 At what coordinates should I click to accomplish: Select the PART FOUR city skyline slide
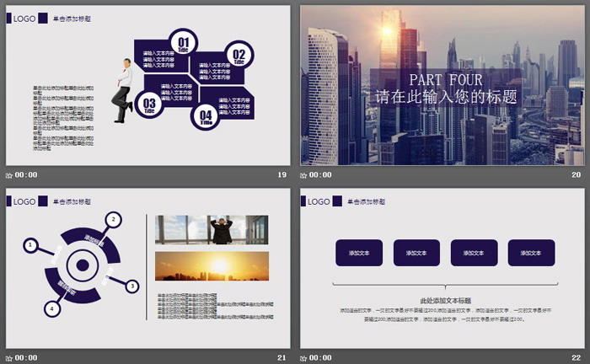pos(442,85)
